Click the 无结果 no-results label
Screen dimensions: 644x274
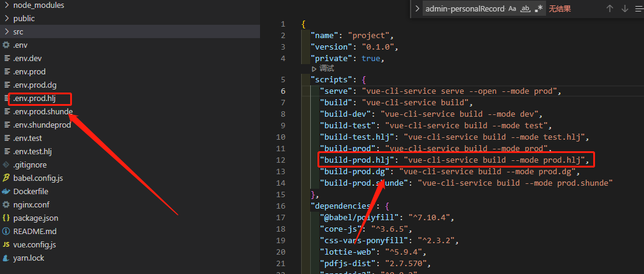(x=559, y=8)
